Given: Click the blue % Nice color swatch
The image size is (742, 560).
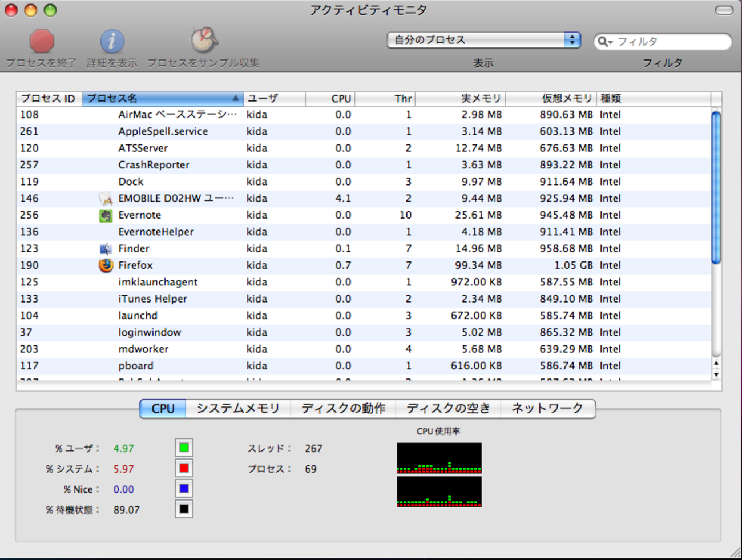Looking at the screenshot, I should coord(184,489).
